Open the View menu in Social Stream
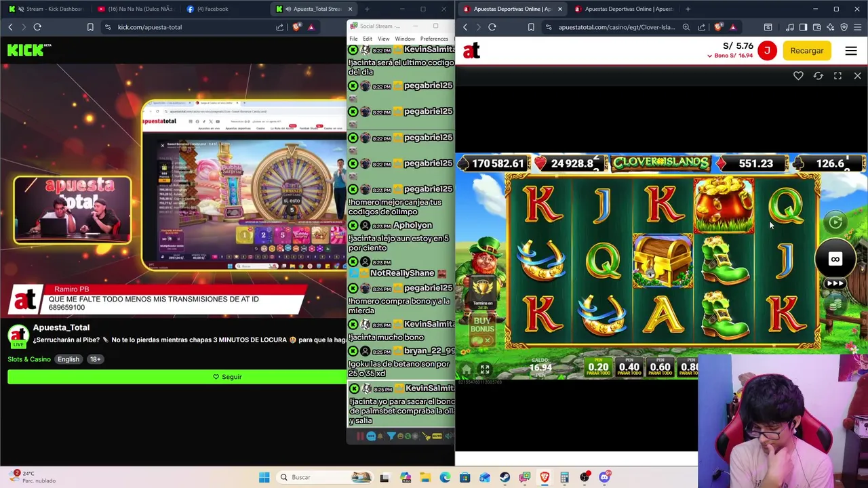The height and width of the screenshot is (488, 868). pyautogui.click(x=384, y=39)
